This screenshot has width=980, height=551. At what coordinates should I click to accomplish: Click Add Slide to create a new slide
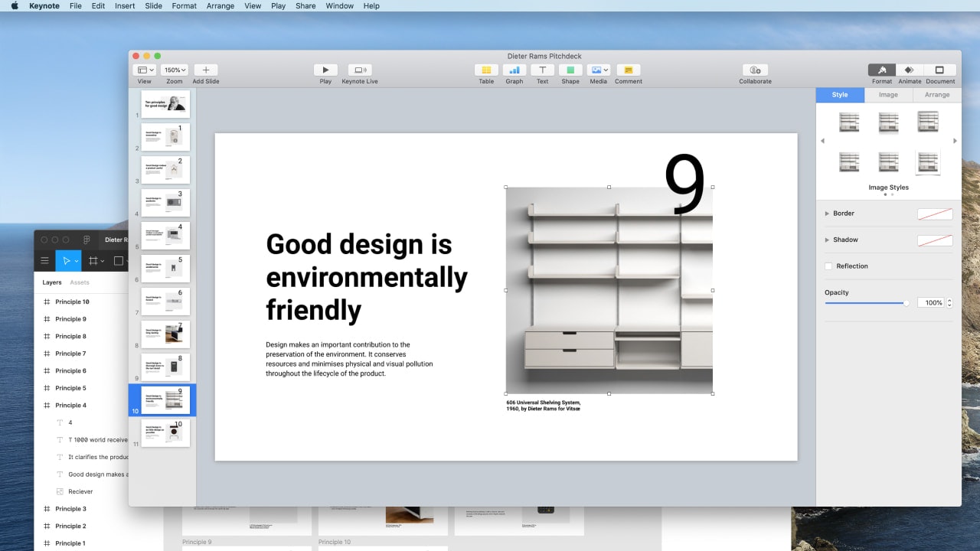(205, 70)
